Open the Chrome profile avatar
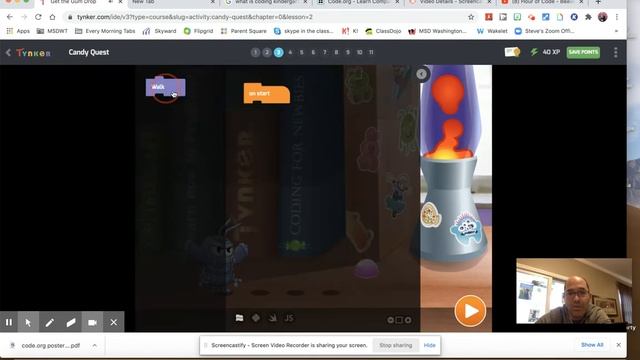Screen dimensions: 640x360 point(602,17)
